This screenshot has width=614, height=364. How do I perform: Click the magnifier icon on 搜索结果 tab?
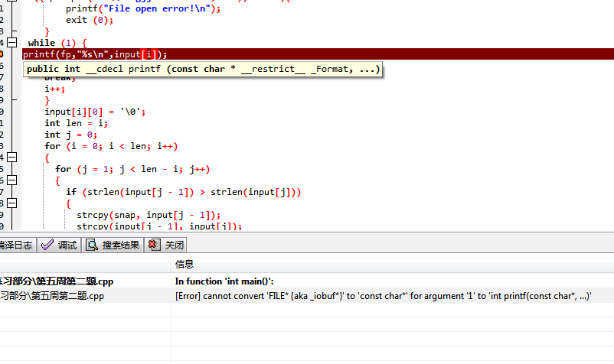92,245
